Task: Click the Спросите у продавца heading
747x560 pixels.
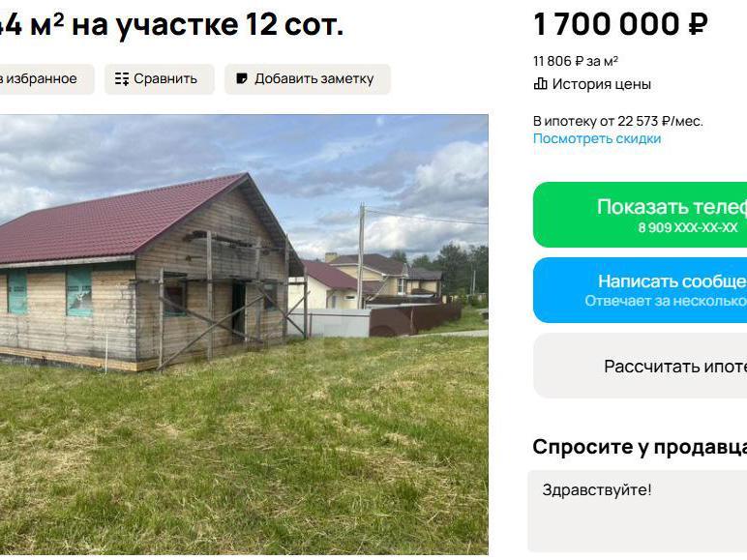Action: [x=640, y=447]
